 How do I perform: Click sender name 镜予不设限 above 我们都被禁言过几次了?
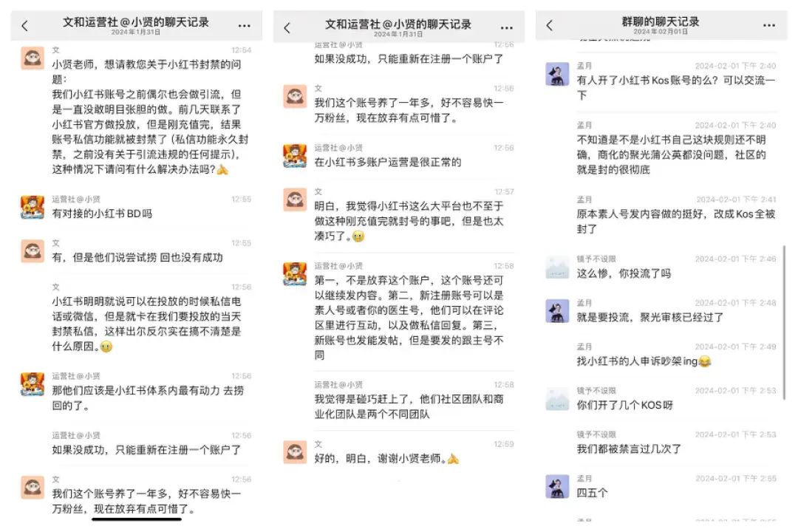[x=596, y=434]
